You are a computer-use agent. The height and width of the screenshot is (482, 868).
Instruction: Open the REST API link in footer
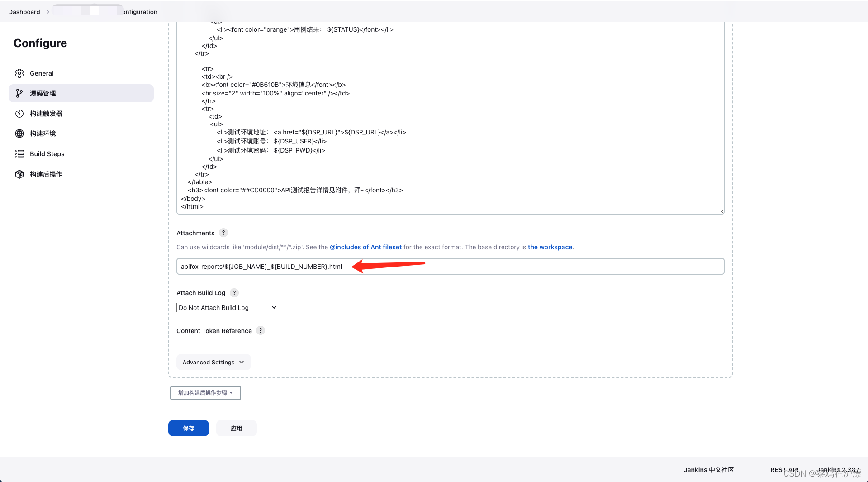pyautogui.click(x=784, y=470)
